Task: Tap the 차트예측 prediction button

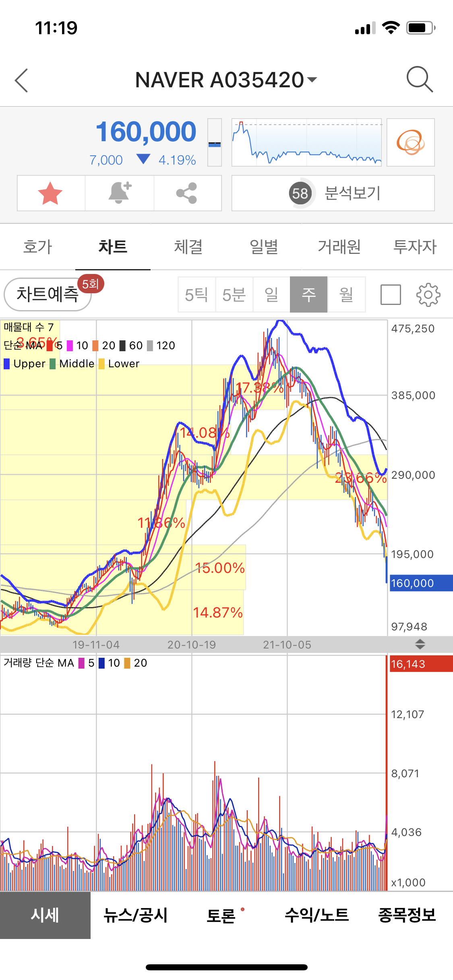Action: tap(48, 294)
